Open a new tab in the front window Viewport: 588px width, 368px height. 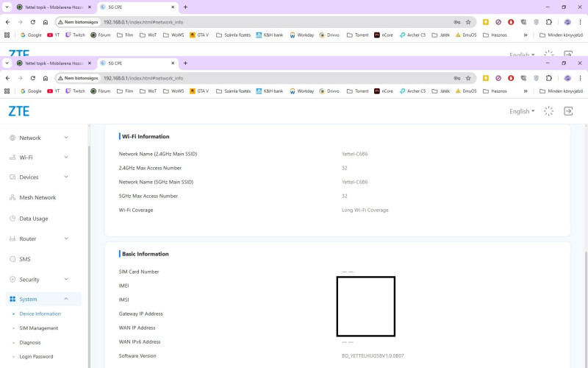[185, 63]
